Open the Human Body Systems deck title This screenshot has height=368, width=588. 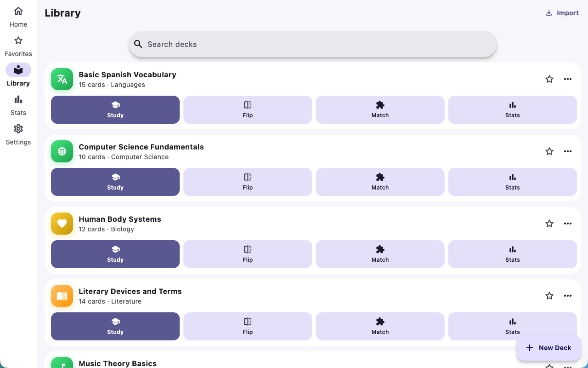(x=120, y=219)
